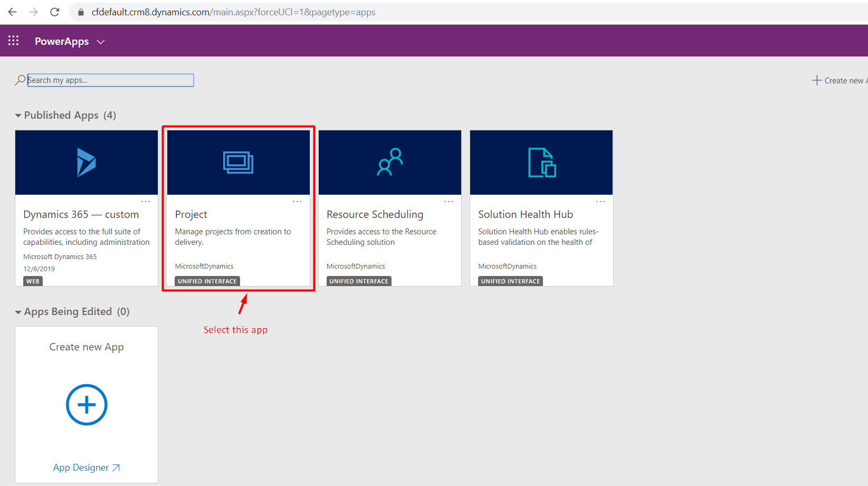
Task: Click the Resource Scheduling description text
Action: click(x=381, y=237)
